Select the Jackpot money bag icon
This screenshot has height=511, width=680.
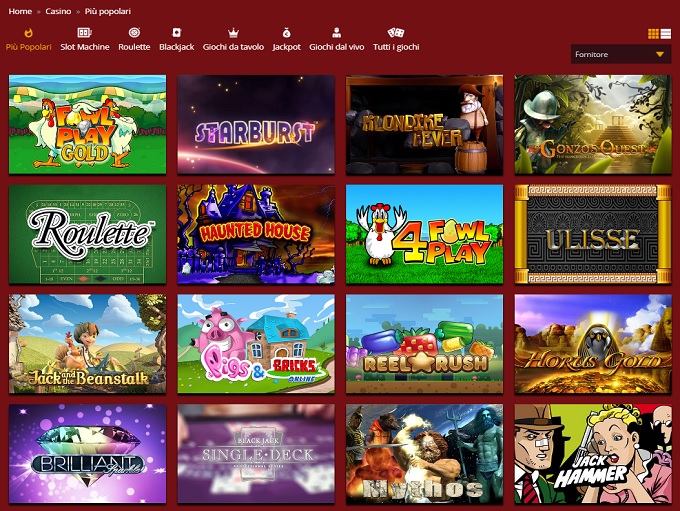tap(286, 33)
